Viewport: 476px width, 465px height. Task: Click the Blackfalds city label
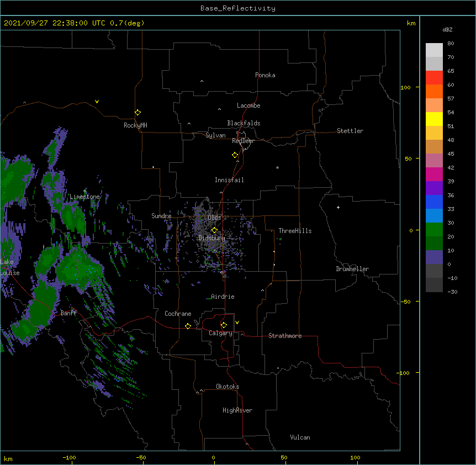click(244, 123)
